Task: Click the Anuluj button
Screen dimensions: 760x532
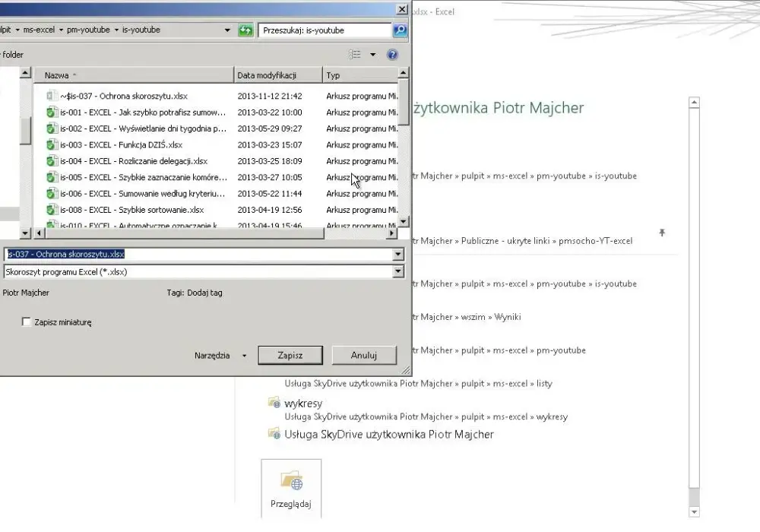Action: click(364, 355)
